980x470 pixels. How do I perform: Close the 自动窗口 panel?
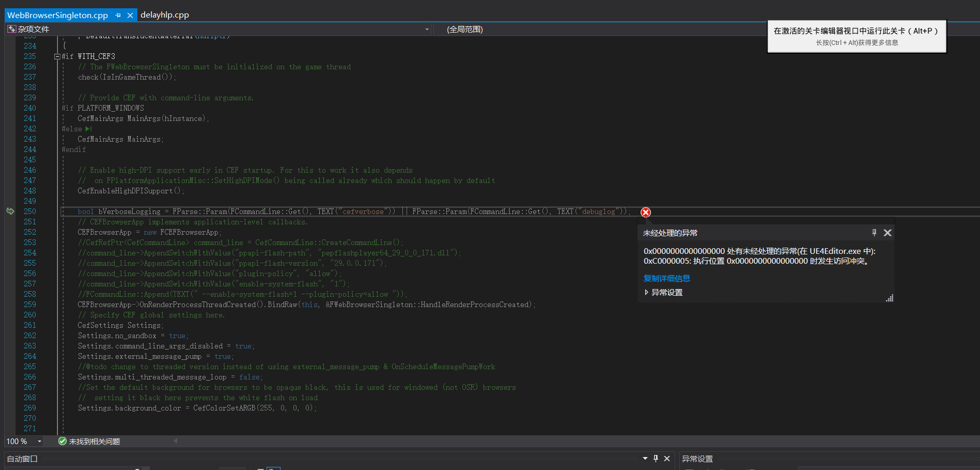click(666, 459)
